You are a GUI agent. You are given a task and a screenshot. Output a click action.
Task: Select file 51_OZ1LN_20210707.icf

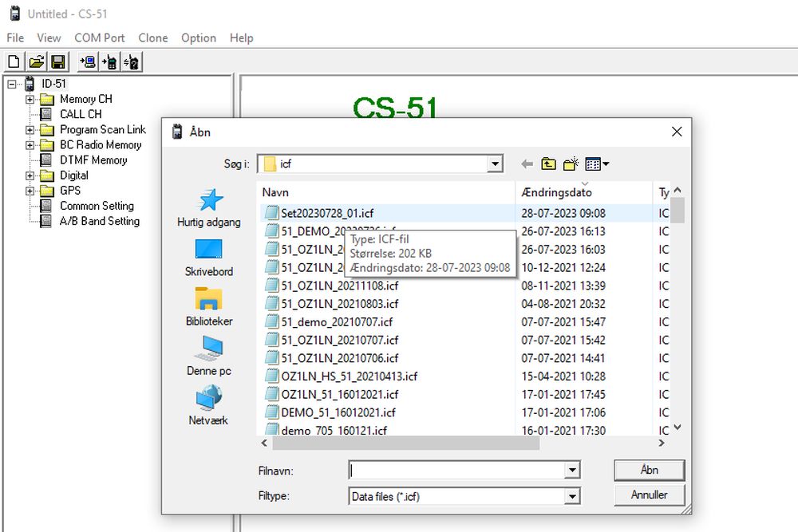coord(339,341)
